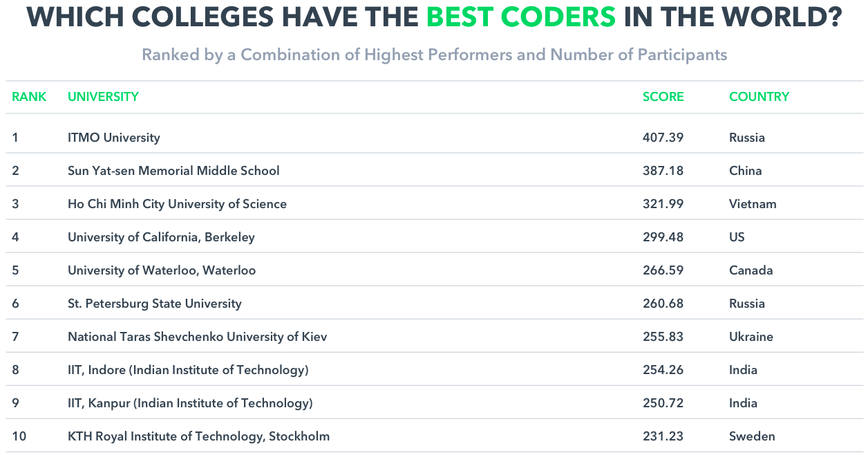868x455 pixels.
Task: Select St. Petersburg State University
Action: click(155, 304)
